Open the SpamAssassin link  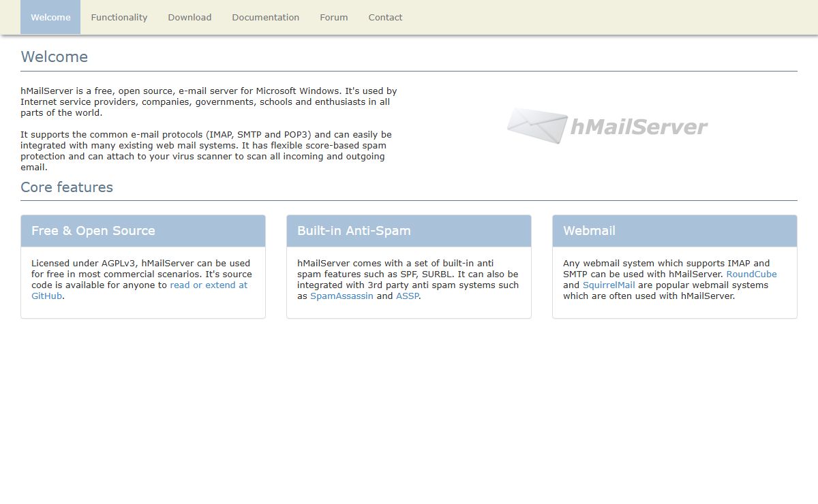click(342, 296)
